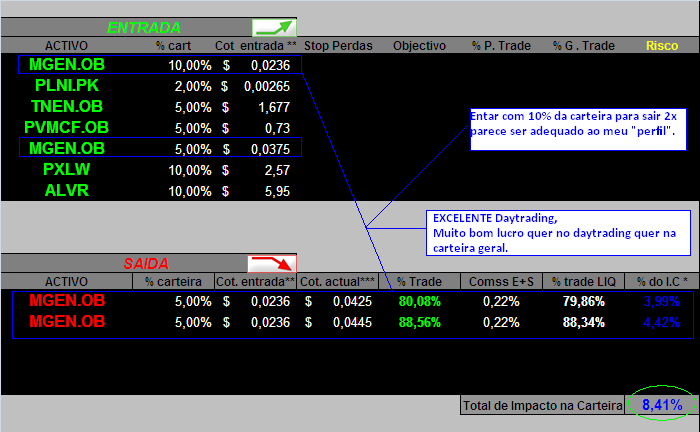700x432 pixels.
Task: Click the 10,00% allocation for PXLW
Action: 190,170
